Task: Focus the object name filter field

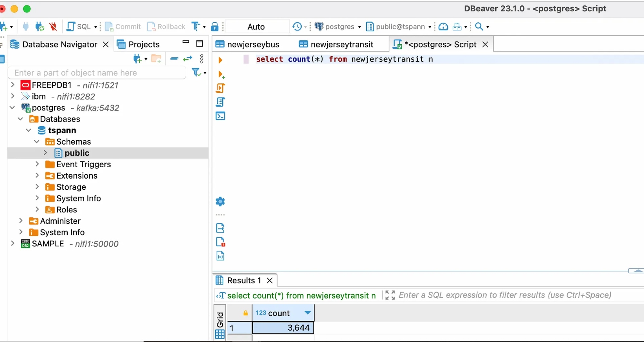Action: point(97,73)
